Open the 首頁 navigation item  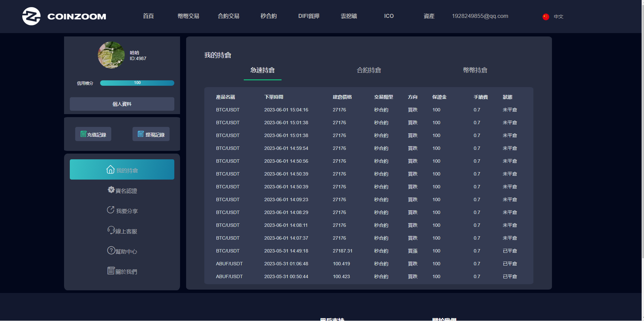pos(148,16)
